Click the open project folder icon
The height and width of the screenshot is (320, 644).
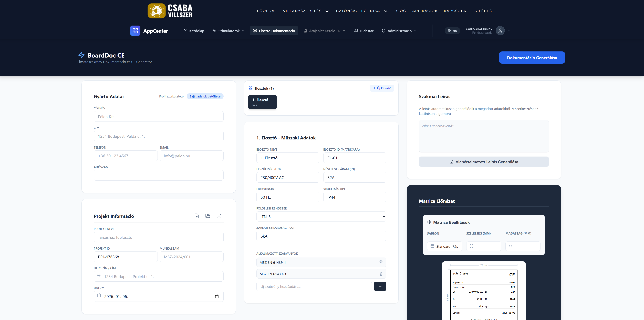[x=208, y=216]
